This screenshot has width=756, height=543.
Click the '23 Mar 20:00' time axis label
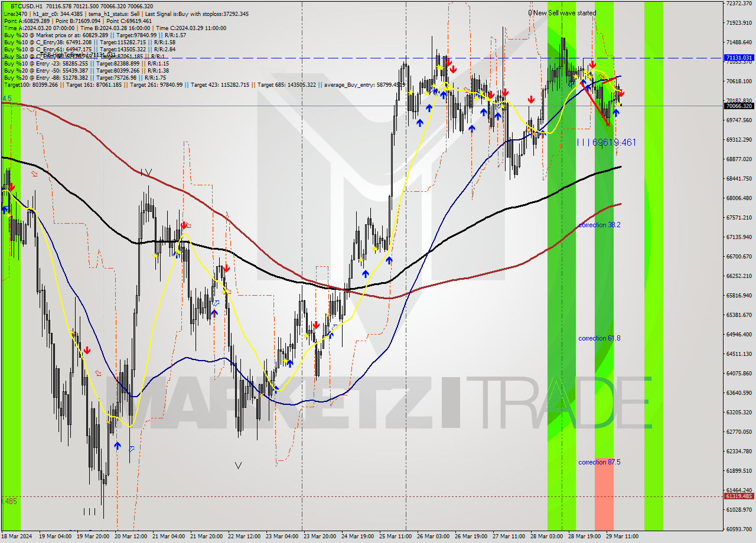coord(320,537)
